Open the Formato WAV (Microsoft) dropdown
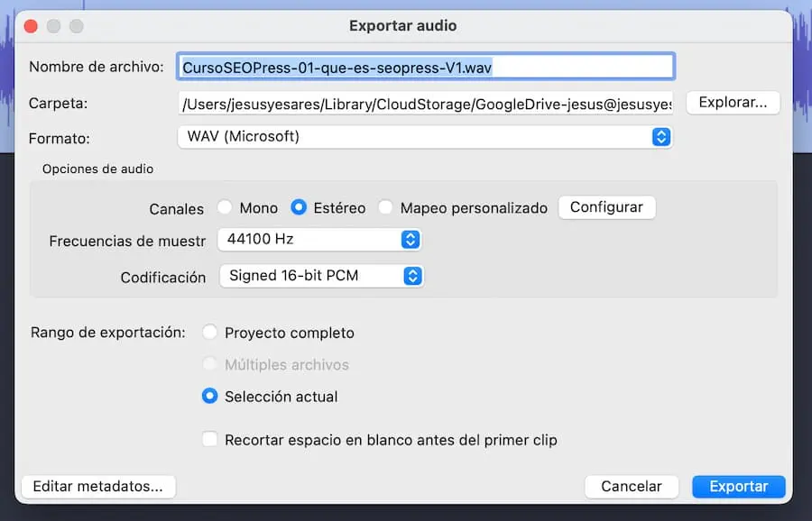The height and width of the screenshot is (521, 812). tap(425, 137)
